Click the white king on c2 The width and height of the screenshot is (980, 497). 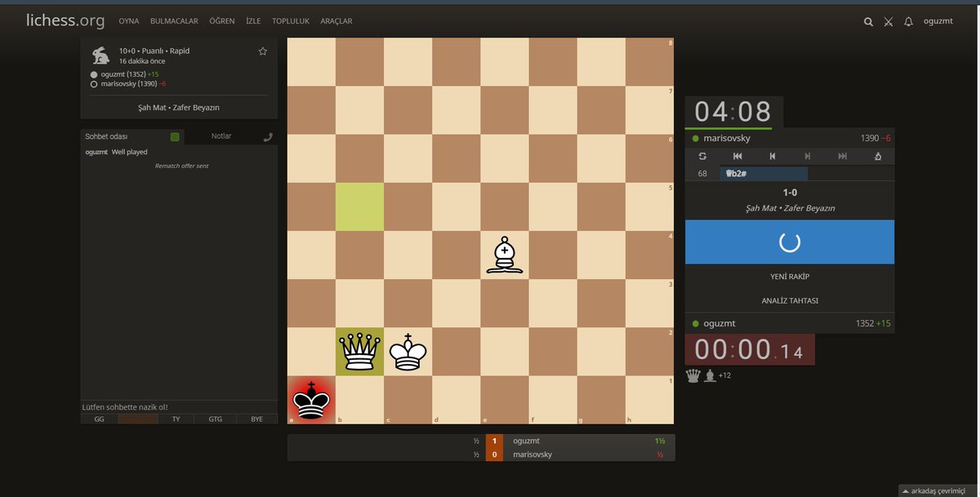408,353
